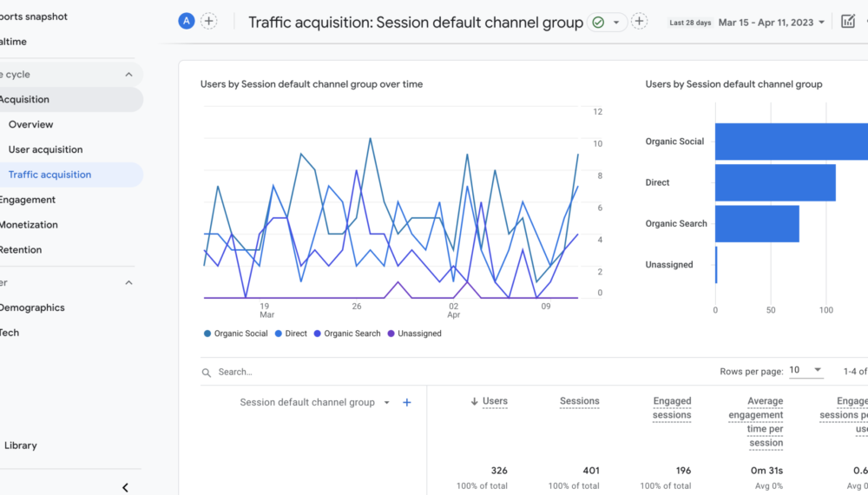Click the Engaged sessions total 196
This screenshot has width=868, height=495.
tap(683, 471)
